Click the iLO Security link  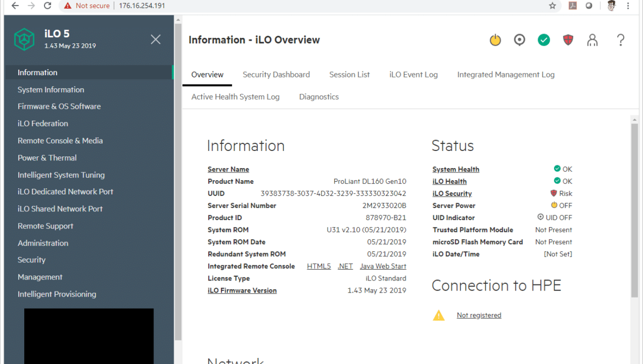pyautogui.click(x=452, y=194)
